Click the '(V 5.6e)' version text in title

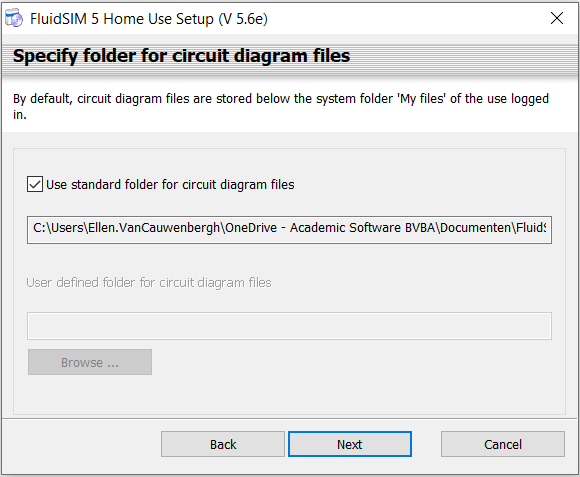click(x=243, y=19)
